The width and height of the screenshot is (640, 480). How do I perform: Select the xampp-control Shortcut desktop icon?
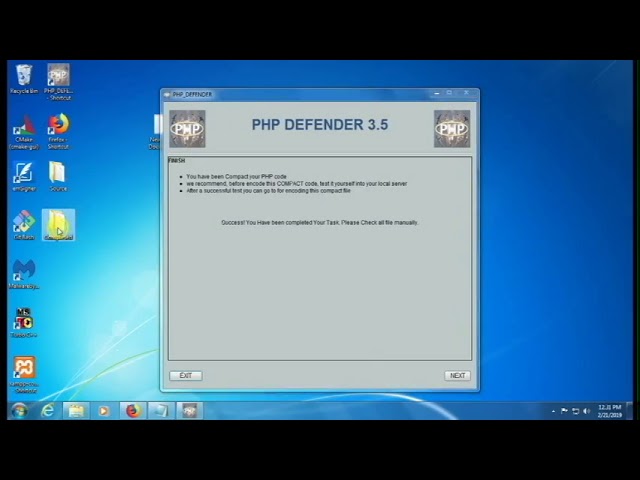click(x=24, y=375)
